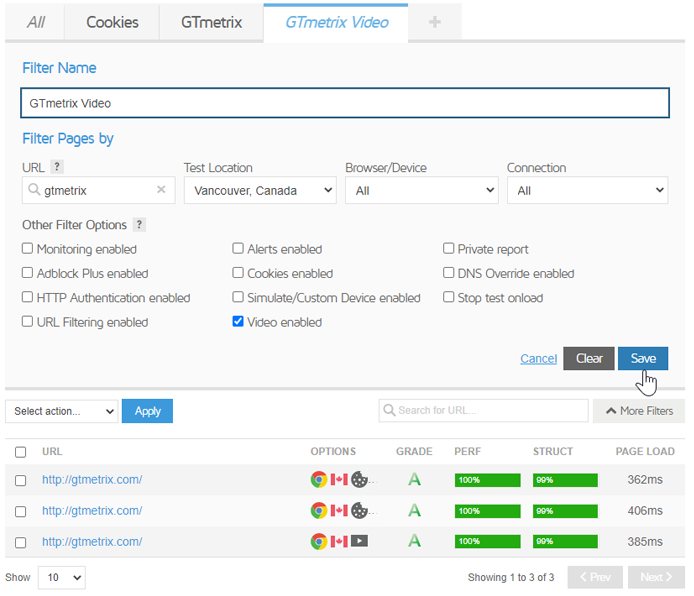Switch to the Cookies filter tab
The width and height of the screenshot is (694, 596).
pyautogui.click(x=112, y=22)
